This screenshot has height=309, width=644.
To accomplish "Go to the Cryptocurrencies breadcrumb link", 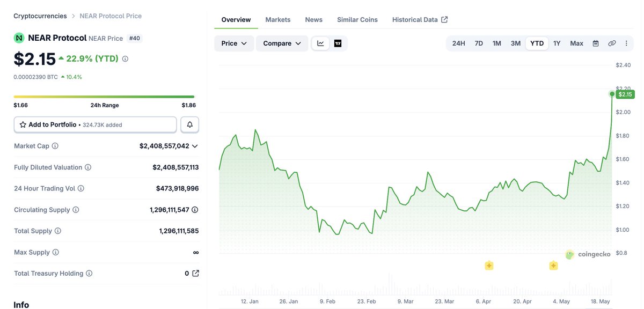I will (40, 16).
